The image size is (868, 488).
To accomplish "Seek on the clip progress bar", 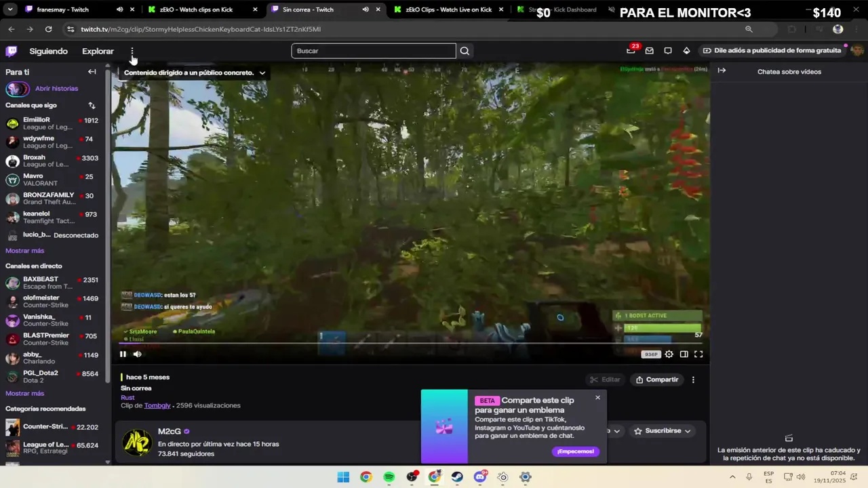I will 410,344.
